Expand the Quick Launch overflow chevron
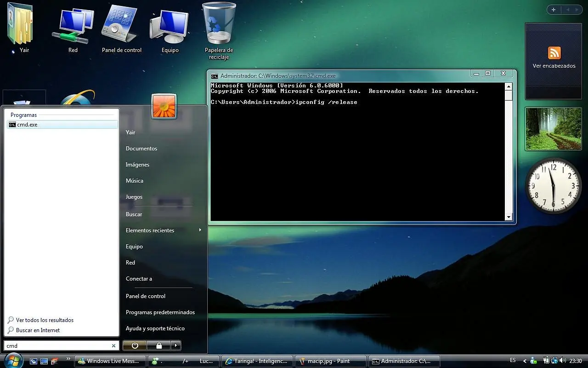The height and width of the screenshot is (368, 588). (68, 358)
